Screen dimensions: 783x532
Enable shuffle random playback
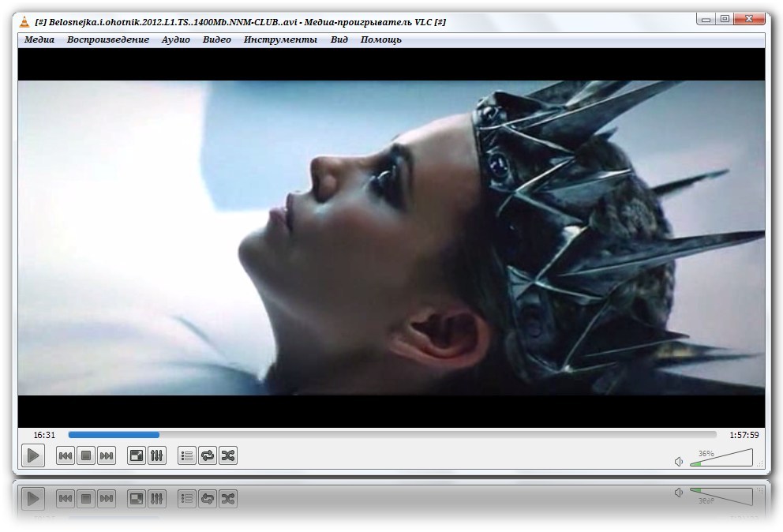pyautogui.click(x=228, y=455)
